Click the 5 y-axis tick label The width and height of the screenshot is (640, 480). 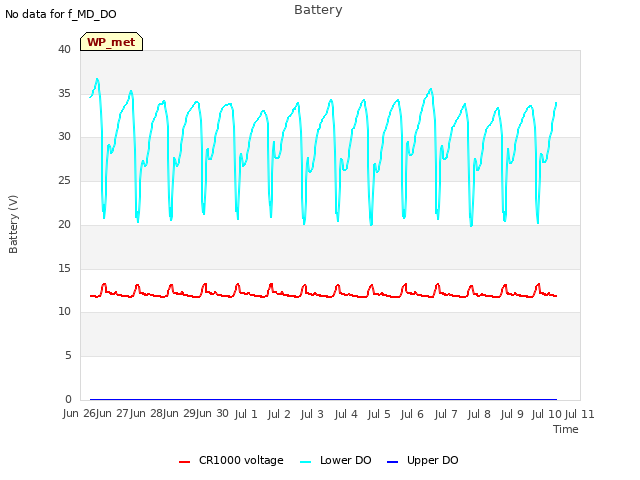pos(68,356)
